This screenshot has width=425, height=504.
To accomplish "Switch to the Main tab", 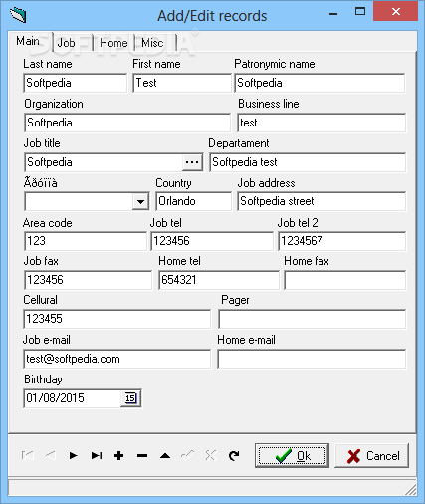I will (29, 41).
